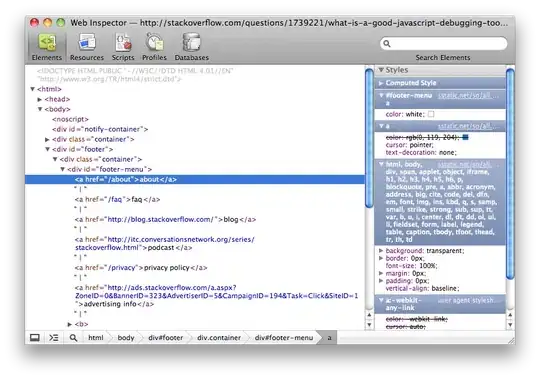Click the green zoom window button
Image resolution: width=540 pixels, height=379 pixels.
61,23
